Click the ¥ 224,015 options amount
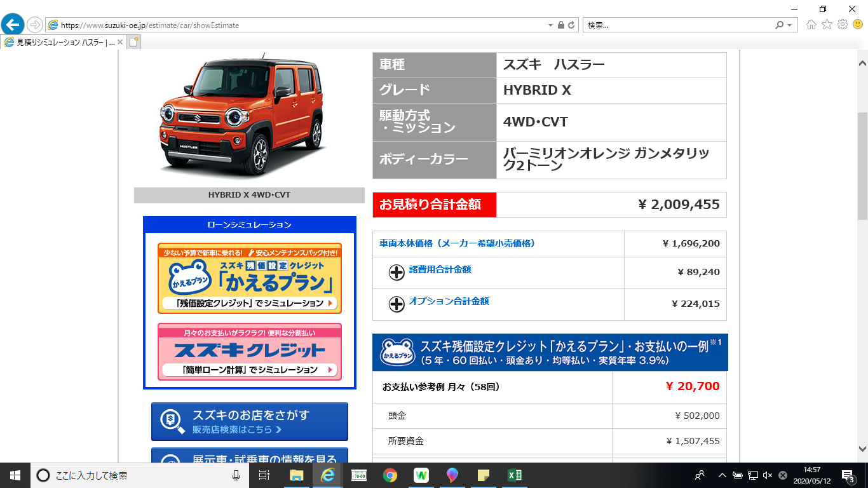 click(695, 304)
